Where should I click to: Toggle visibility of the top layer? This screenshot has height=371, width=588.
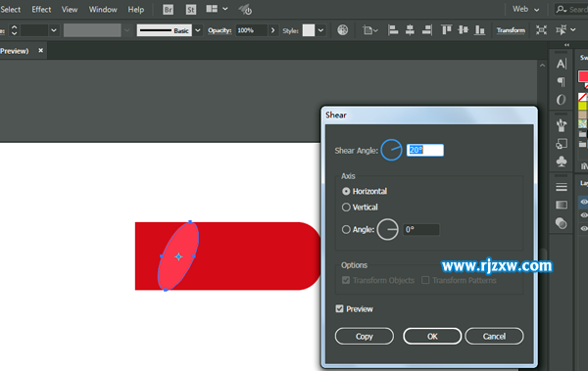(x=584, y=202)
